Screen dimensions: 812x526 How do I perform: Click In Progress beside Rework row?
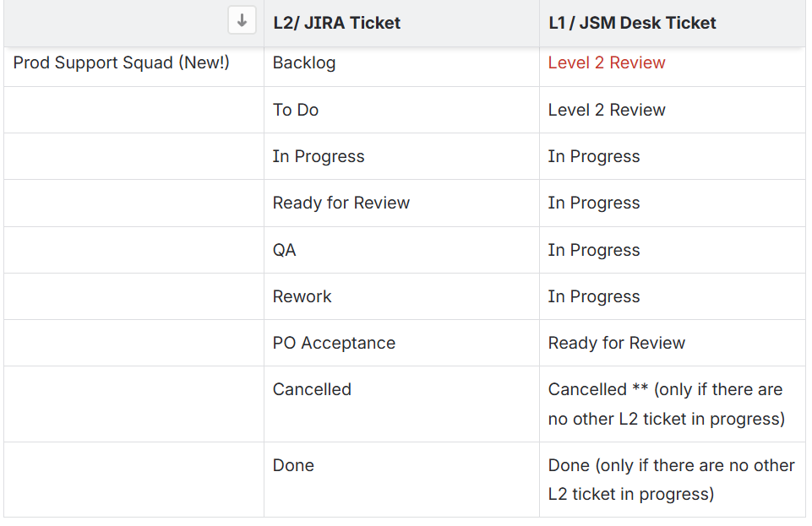(x=594, y=296)
